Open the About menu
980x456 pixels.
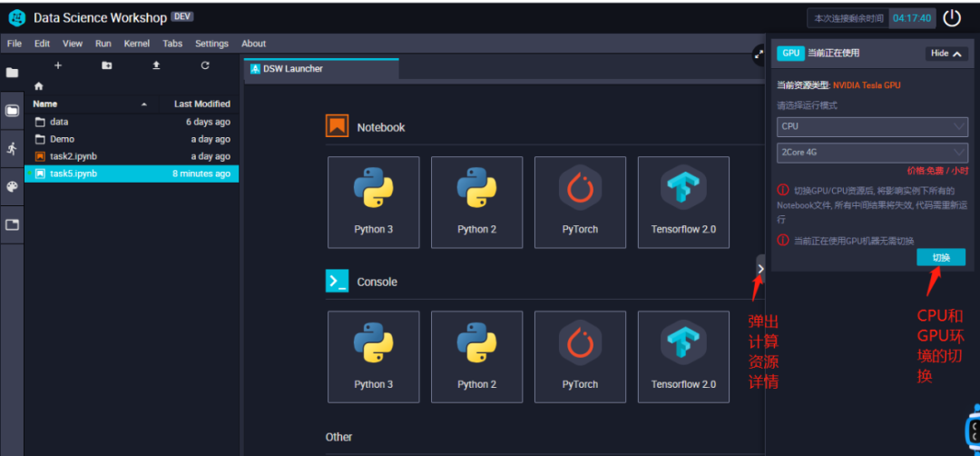coord(254,44)
